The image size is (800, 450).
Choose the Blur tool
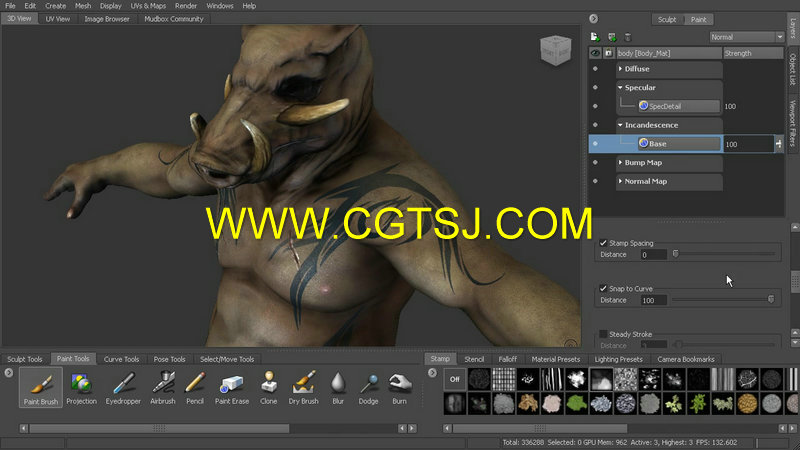point(338,388)
